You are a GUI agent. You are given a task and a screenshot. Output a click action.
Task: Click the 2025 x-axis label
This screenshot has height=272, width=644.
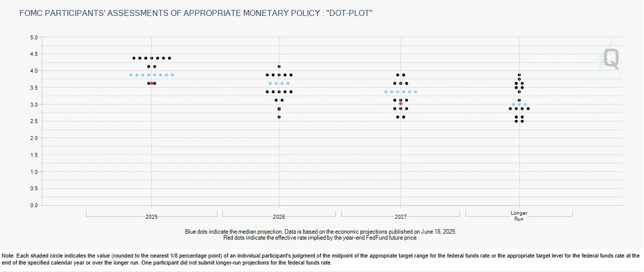coord(152,217)
